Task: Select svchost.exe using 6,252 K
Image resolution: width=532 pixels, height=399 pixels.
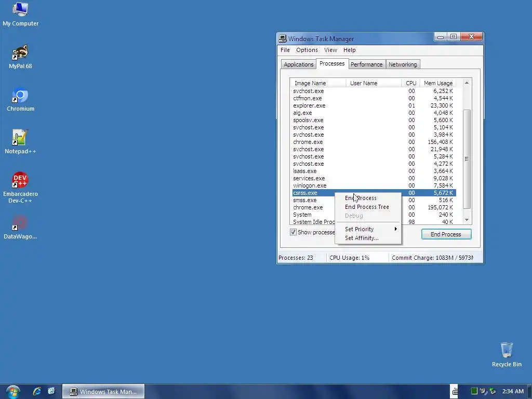Action: pyautogui.click(x=374, y=91)
